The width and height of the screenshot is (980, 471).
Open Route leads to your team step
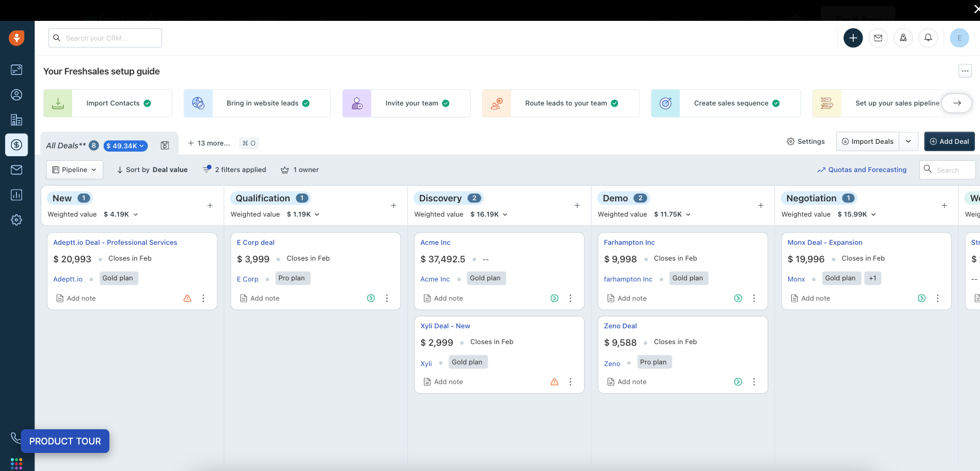(560, 103)
